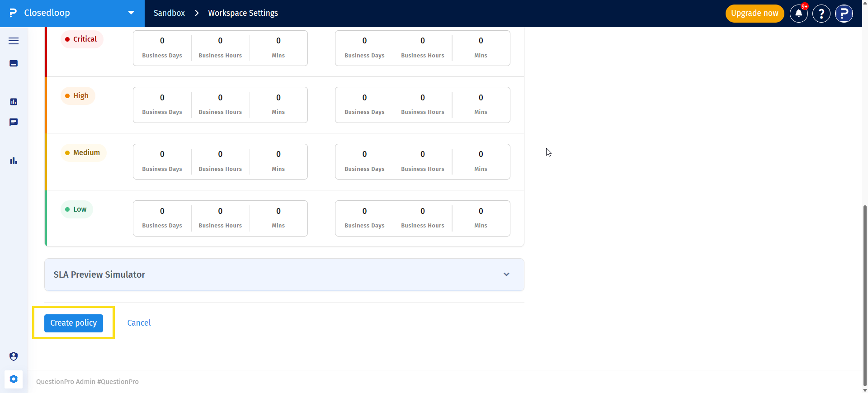Open the settings gear icon in the sidebar
Viewport: 868px width, 393px height.
[14, 379]
